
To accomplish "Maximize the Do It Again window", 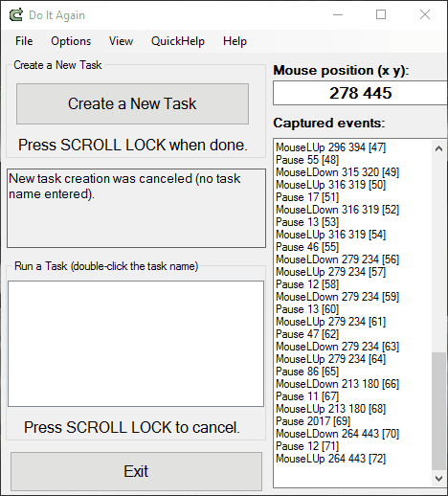I will coord(381,14).
